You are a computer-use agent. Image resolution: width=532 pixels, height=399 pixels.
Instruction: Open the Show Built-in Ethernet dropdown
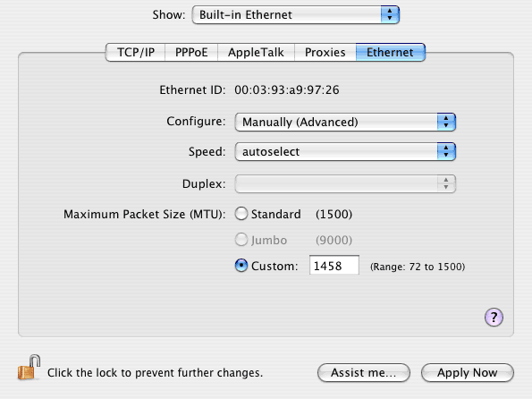point(296,14)
